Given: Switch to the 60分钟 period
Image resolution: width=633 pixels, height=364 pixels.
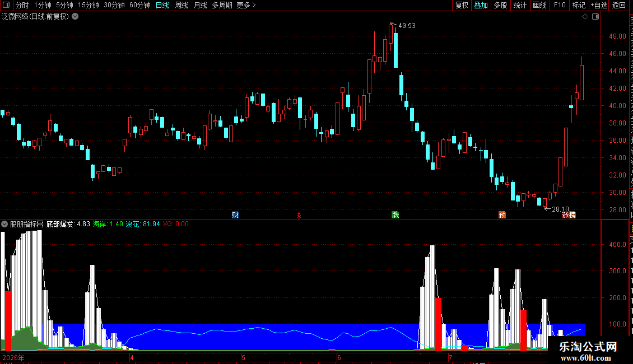Looking at the screenshot, I should tap(140, 5).
